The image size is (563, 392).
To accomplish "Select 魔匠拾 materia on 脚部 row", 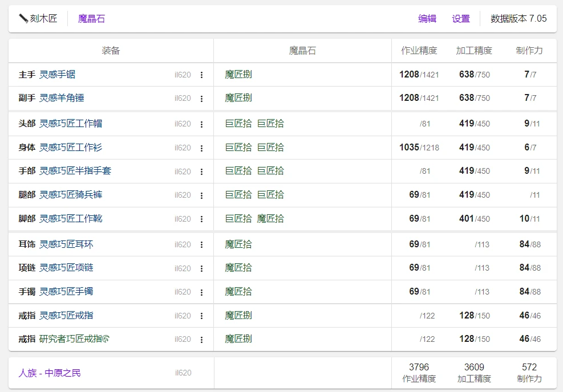I will (270, 219).
